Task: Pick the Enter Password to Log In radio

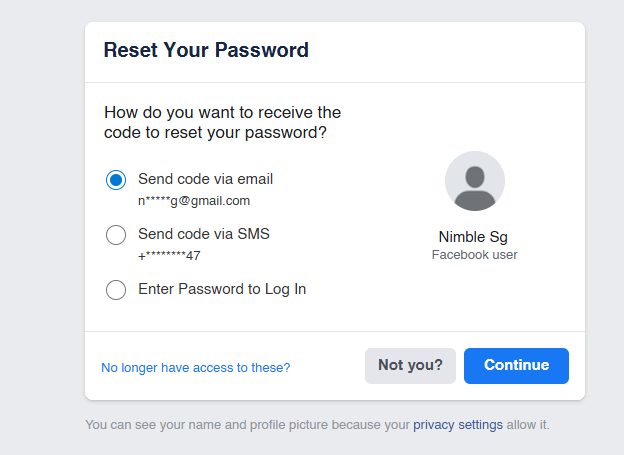Action: (116, 290)
